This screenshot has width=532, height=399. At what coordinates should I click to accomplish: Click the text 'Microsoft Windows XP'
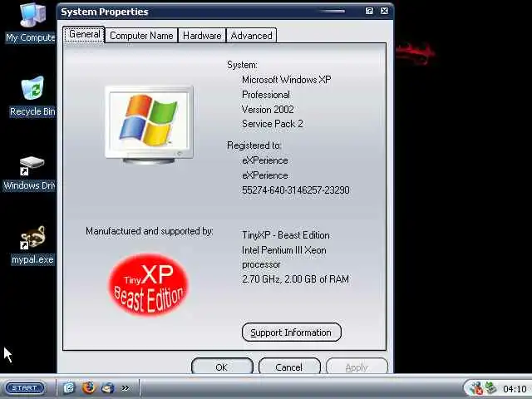[x=286, y=80]
